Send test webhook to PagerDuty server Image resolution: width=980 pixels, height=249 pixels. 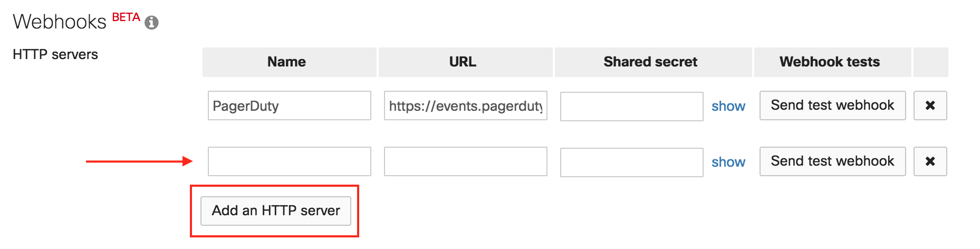point(832,106)
